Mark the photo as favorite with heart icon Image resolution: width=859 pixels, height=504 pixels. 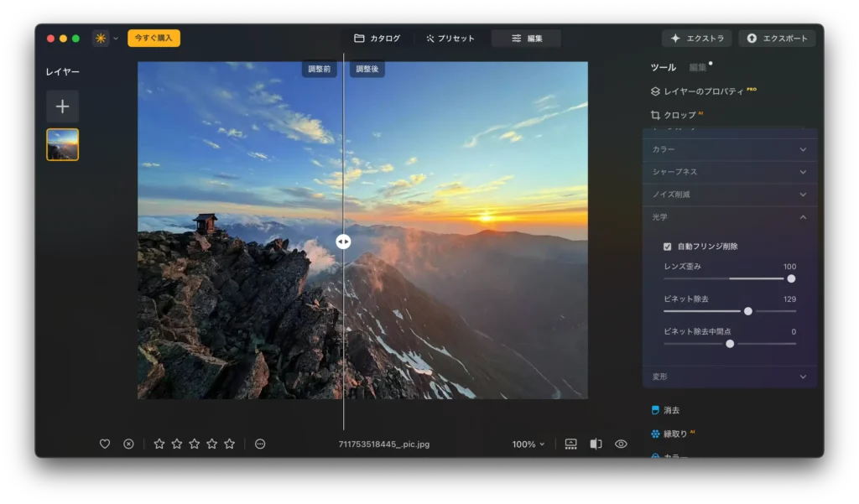(x=105, y=444)
